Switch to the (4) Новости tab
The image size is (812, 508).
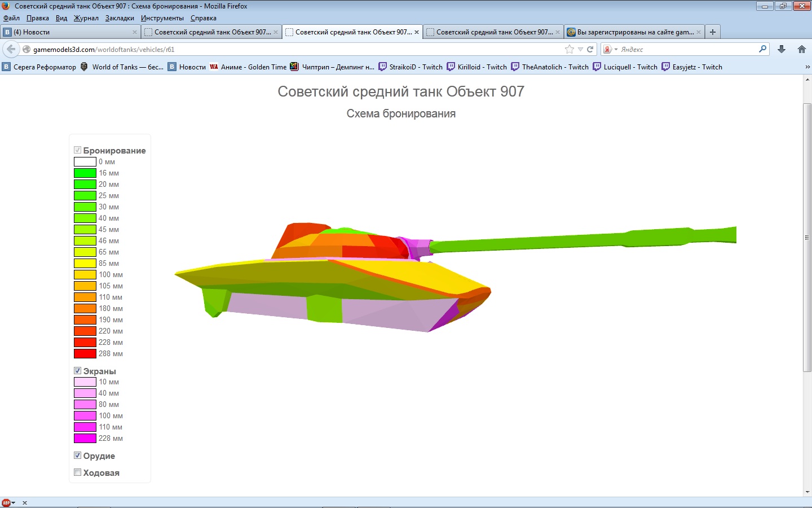click(70, 32)
